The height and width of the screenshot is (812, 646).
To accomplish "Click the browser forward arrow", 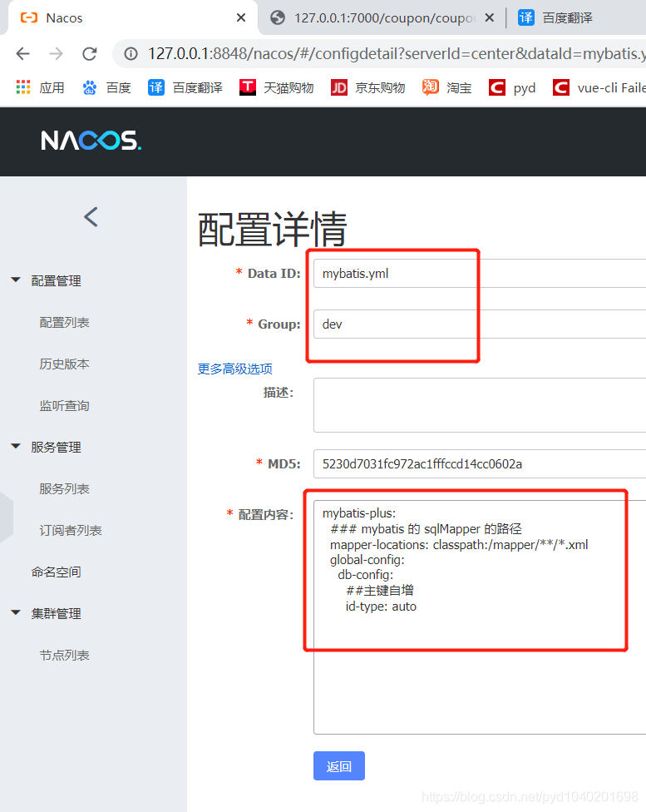I will 56,53.
